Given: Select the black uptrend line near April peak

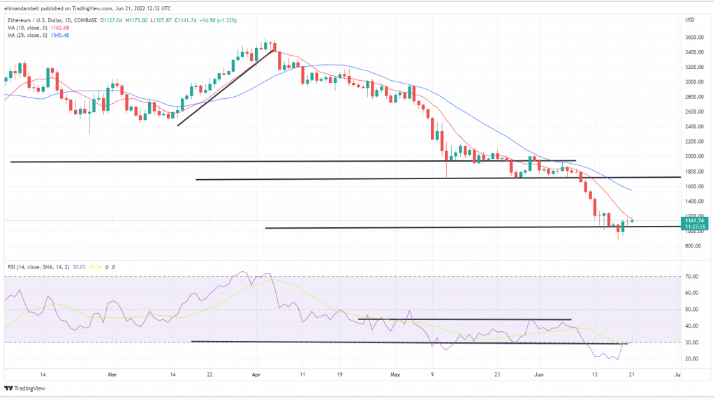Looking at the screenshot, I should (226, 87).
